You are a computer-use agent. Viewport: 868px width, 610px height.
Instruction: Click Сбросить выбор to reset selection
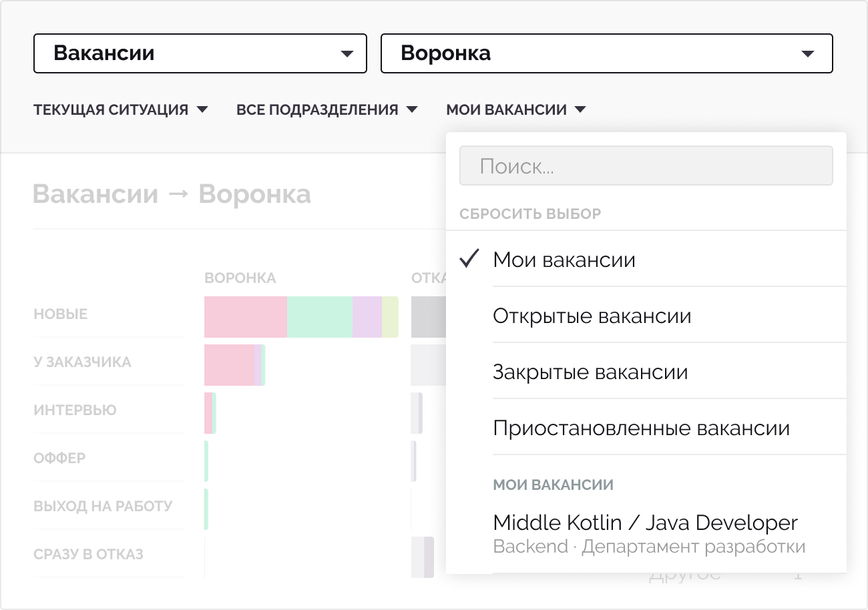[530, 214]
